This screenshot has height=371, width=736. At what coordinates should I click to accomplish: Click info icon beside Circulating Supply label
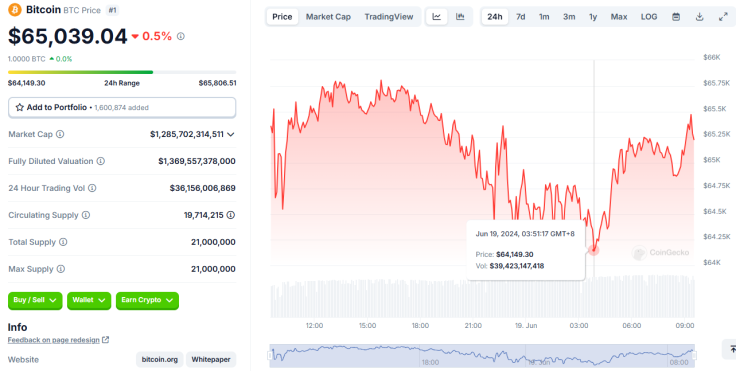pyautogui.click(x=86, y=215)
